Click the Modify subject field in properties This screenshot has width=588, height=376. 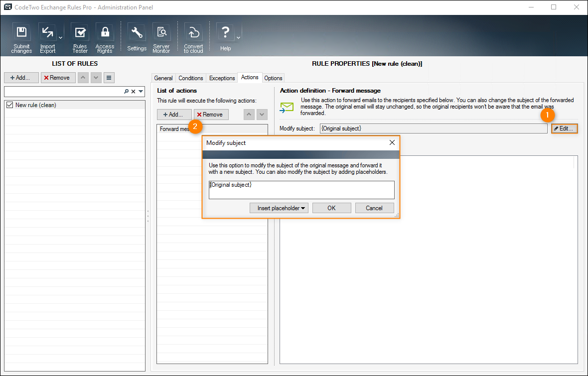[434, 128]
